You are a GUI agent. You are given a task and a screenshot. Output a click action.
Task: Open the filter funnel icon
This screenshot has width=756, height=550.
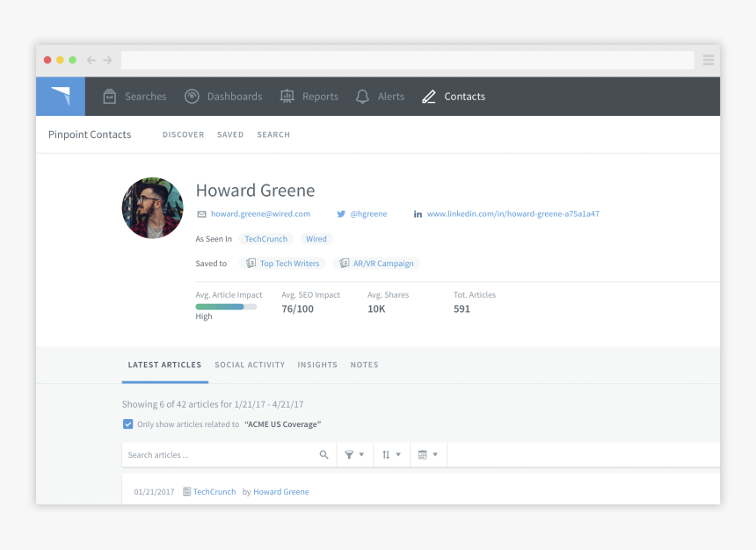tap(350, 454)
